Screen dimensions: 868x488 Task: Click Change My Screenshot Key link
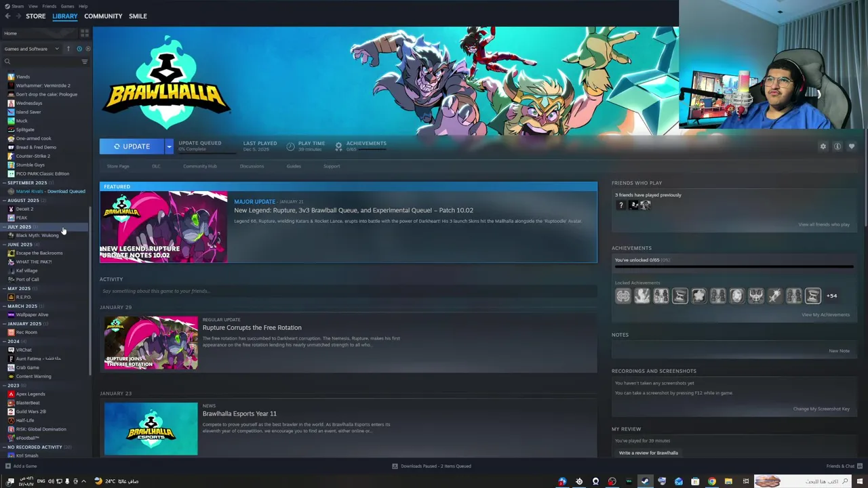(x=821, y=409)
